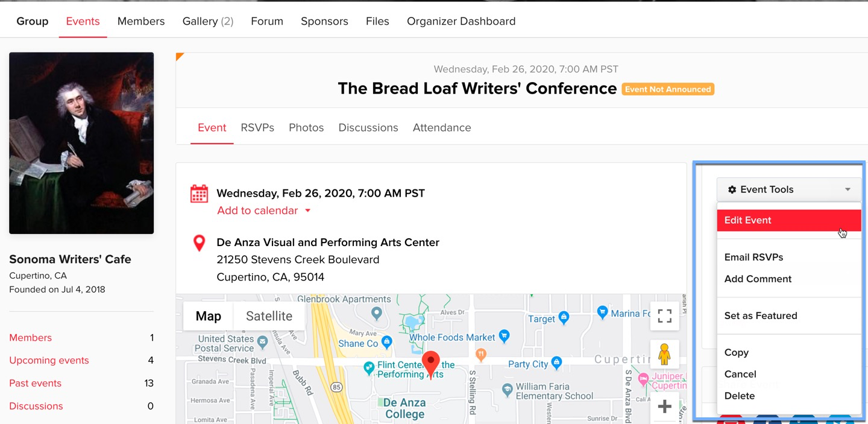Open the Organizer Dashboard page

(461, 21)
